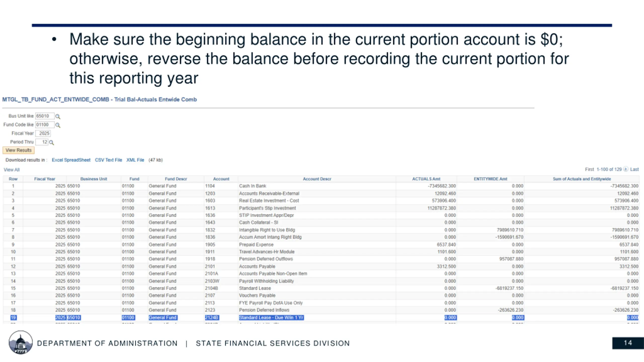
Task: Select the Fiscal Year input field
Action: click(43, 133)
